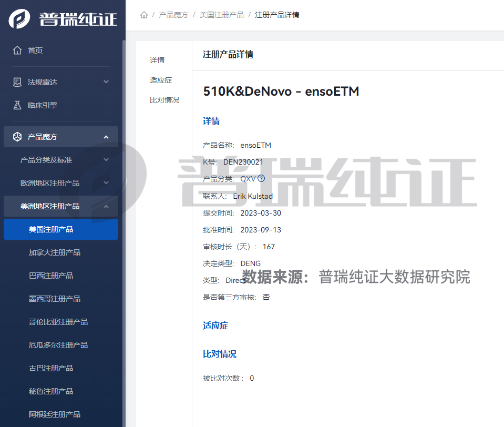This screenshot has width=504, height=427.
Task: Click the home icon in the breadcrumb
Action: pyautogui.click(x=144, y=15)
